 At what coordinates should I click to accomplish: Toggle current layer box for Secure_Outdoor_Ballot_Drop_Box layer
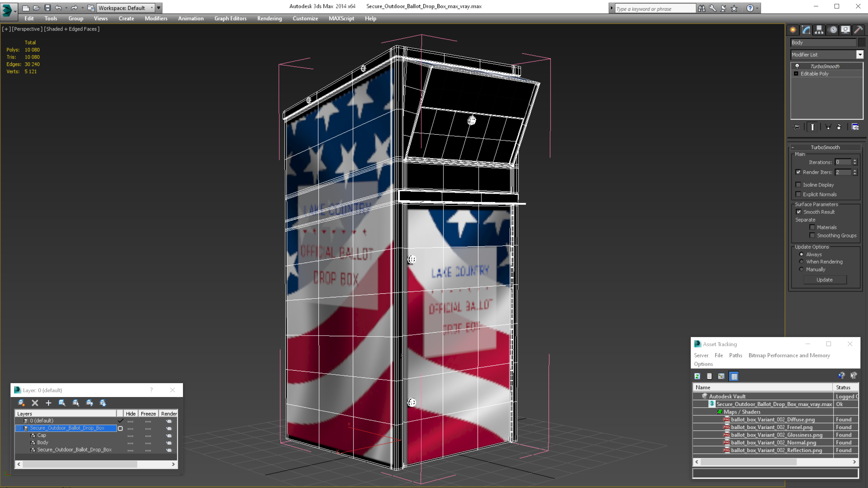point(120,428)
